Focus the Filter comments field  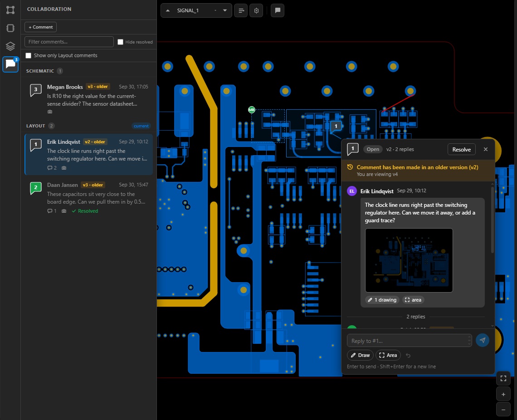tap(69, 42)
